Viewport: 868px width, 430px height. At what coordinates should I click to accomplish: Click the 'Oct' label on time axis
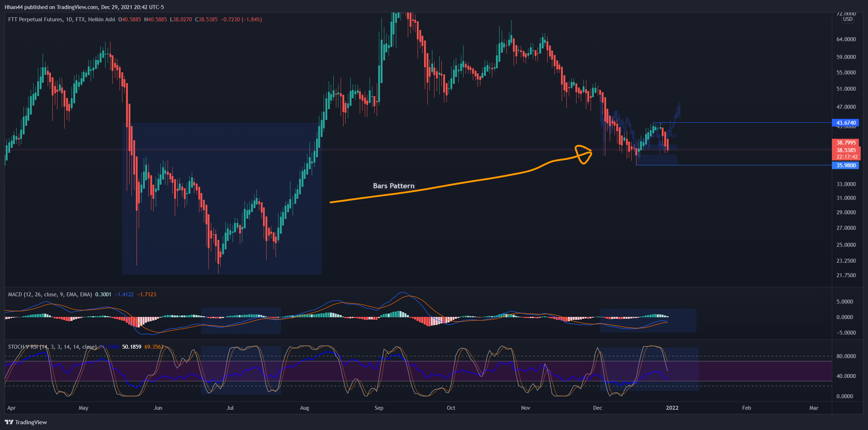tap(451, 408)
